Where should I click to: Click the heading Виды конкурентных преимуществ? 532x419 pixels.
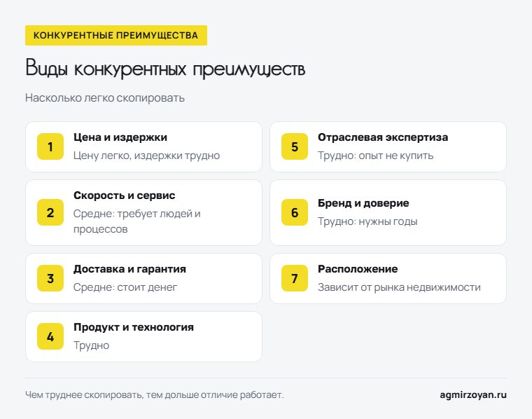165,68
